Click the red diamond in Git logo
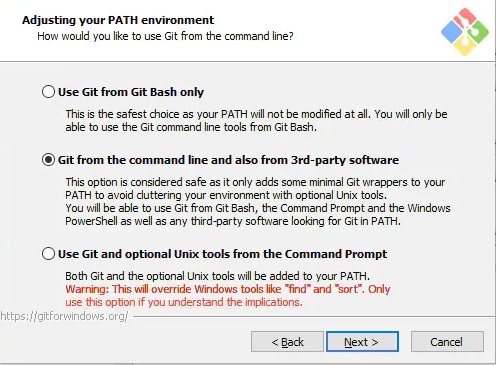The height and width of the screenshot is (365, 496). (x=465, y=18)
